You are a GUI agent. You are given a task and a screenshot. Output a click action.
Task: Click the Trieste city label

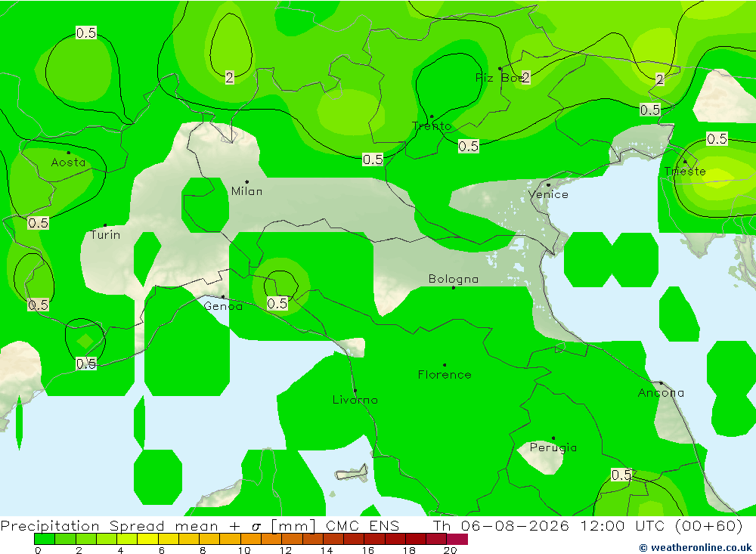[685, 172]
